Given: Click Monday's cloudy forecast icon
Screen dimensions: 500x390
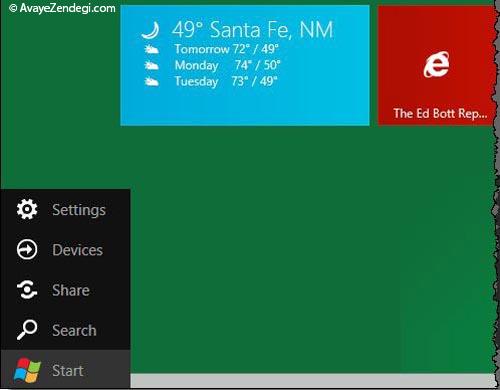Looking at the screenshot, I should click(151, 65).
